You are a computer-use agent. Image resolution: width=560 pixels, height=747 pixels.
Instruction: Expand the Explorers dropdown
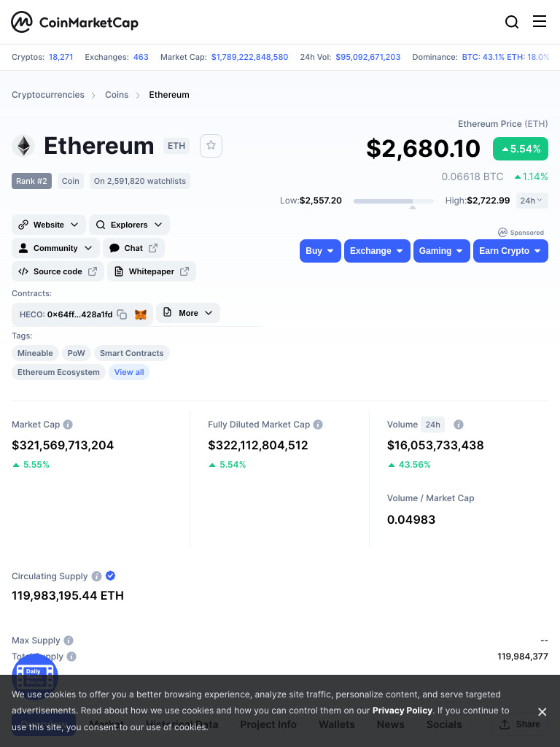(x=129, y=225)
